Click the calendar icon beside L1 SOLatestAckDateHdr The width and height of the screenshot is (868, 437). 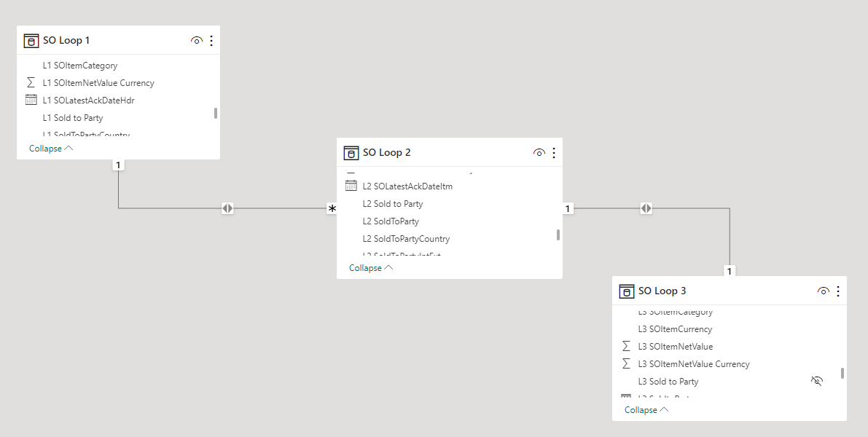pyautogui.click(x=31, y=100)
